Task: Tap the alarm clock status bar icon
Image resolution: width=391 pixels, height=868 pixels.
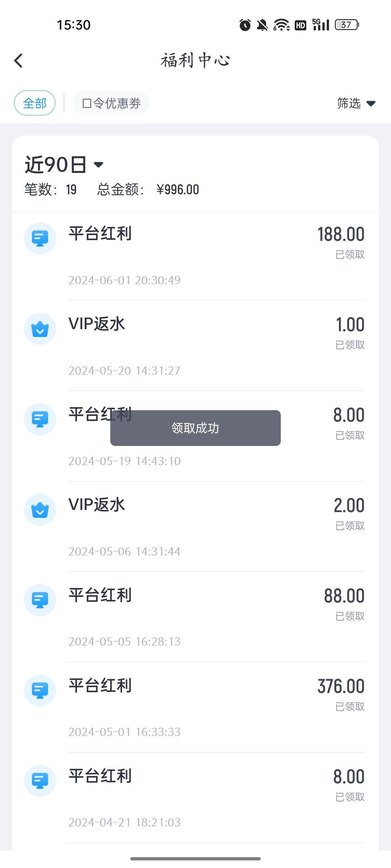Action: point(245,25)
